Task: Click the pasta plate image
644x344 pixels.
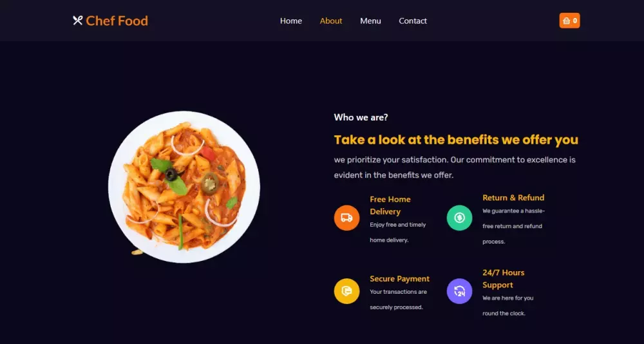Action: (x=184, y=187)
